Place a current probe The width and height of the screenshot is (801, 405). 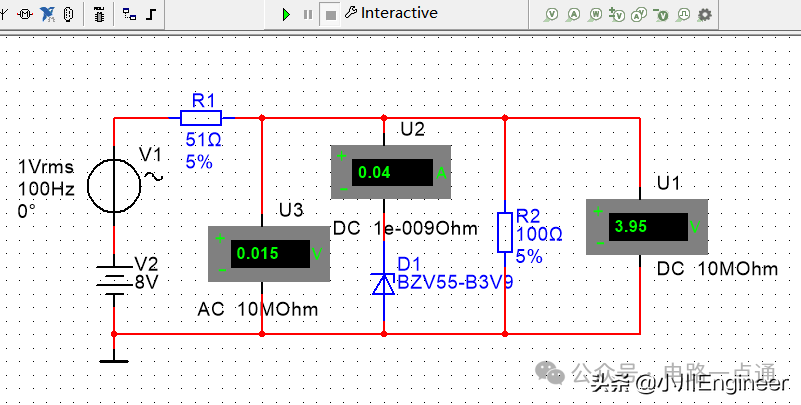(x=573, y=14)
